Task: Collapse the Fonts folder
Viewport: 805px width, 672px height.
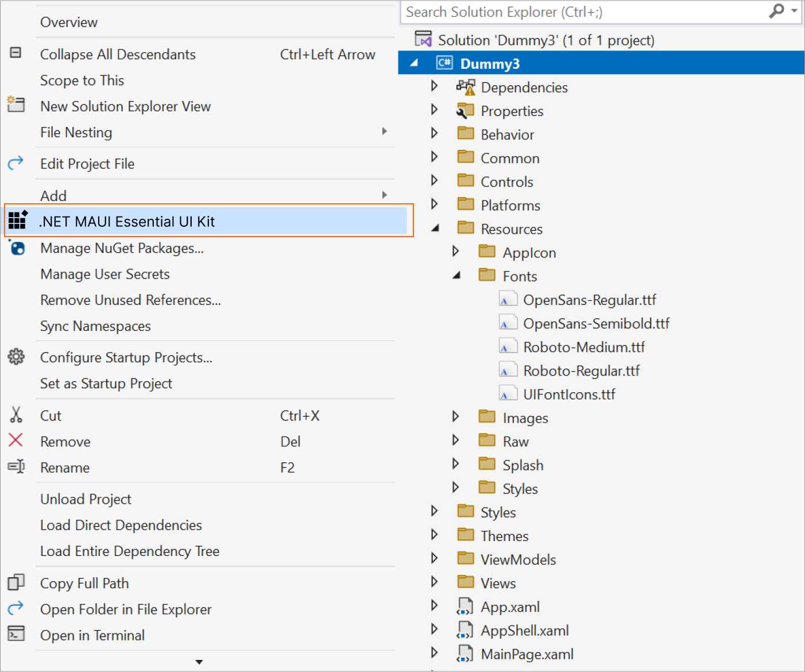Action: [456, 275]
